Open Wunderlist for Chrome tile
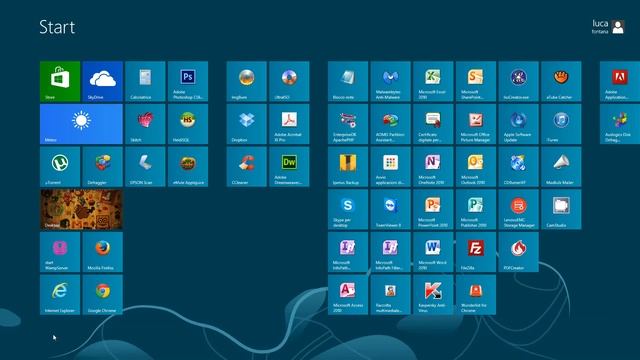 click(476, 294)
